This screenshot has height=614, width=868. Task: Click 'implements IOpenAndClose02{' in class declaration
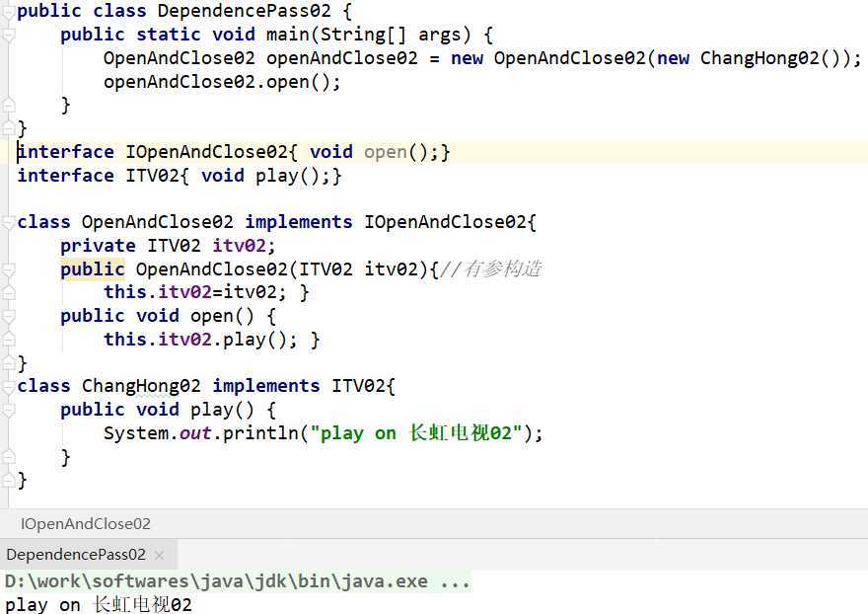[x=391, y=223]
